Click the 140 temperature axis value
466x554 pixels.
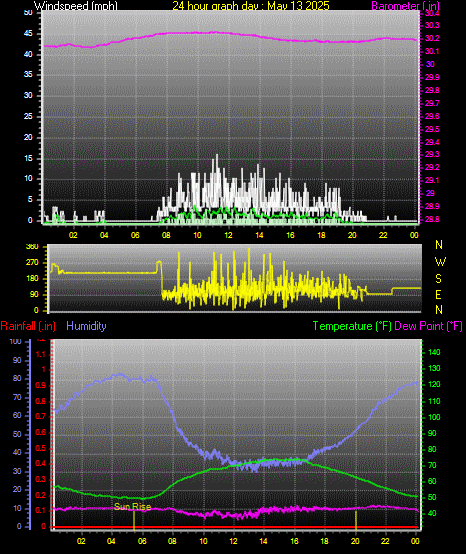[434, 352]
